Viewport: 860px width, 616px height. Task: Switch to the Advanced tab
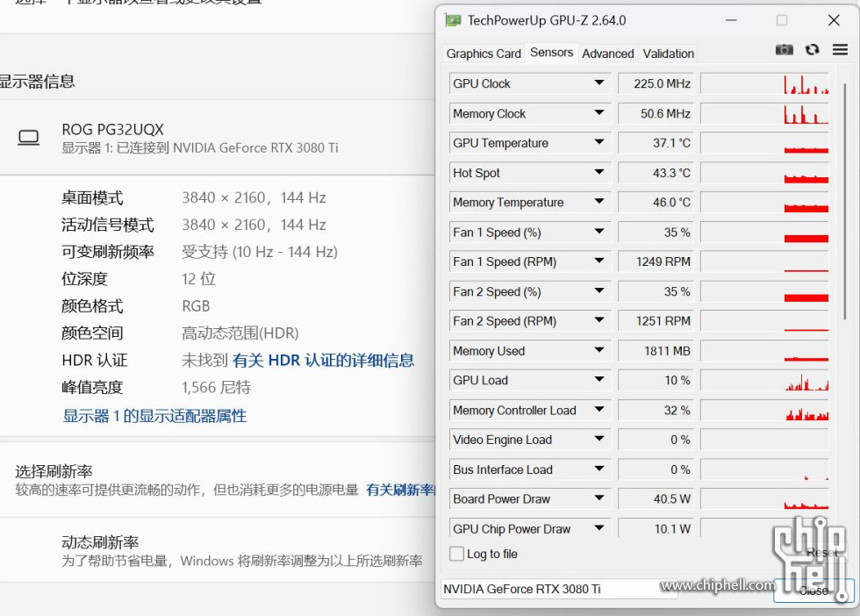point(607,54)
